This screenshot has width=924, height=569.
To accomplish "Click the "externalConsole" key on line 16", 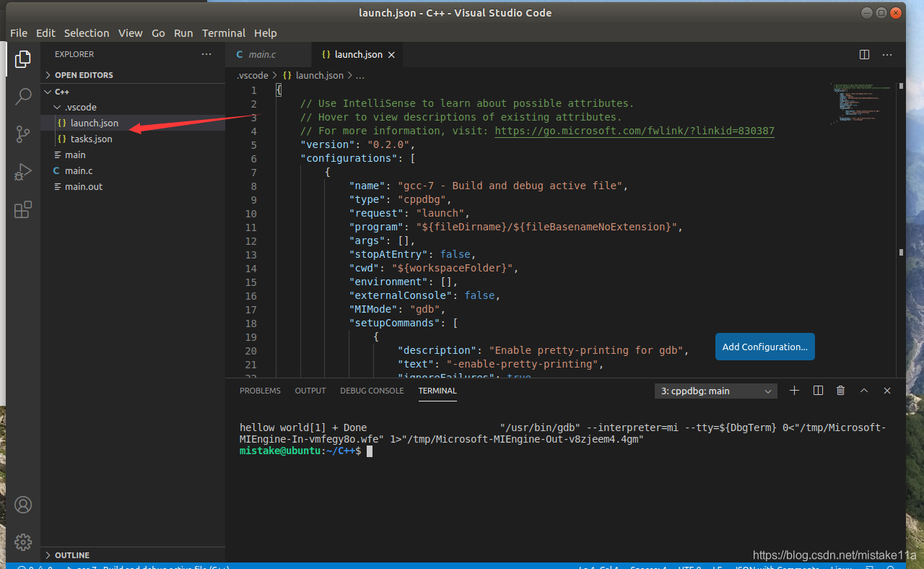I will (x=401, y=295).
